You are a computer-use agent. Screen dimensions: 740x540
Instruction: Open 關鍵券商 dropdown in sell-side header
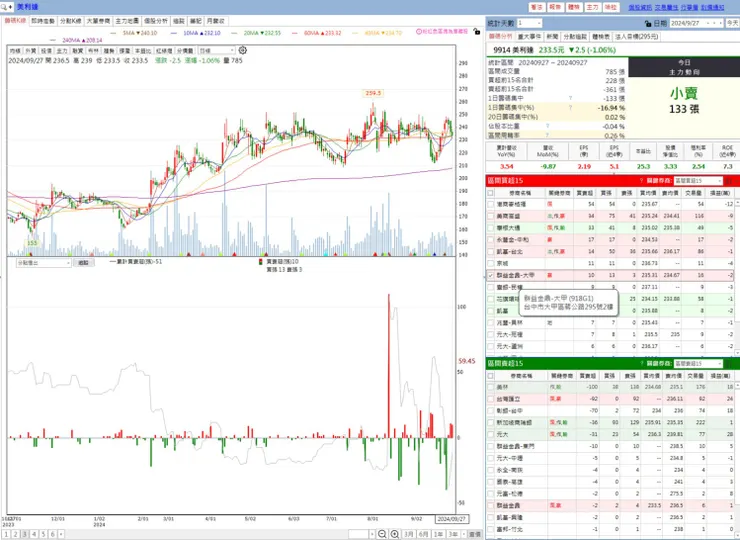click(x=698, y=363)
